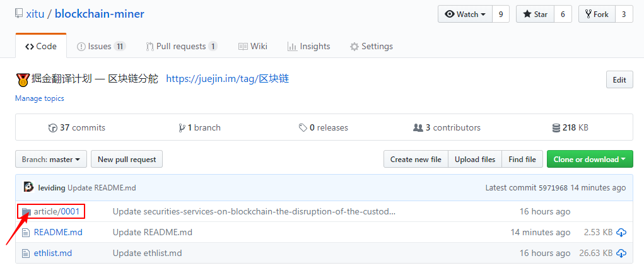Click the star icon on Star button
The width and height of the screenshot is (644, 268).
[527, 15]
